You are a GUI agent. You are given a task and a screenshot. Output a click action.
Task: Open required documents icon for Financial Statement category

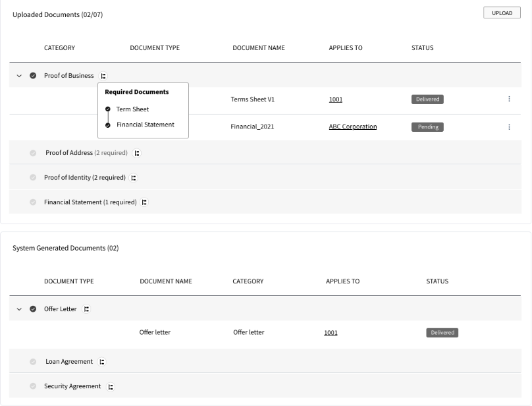[144, 202]
